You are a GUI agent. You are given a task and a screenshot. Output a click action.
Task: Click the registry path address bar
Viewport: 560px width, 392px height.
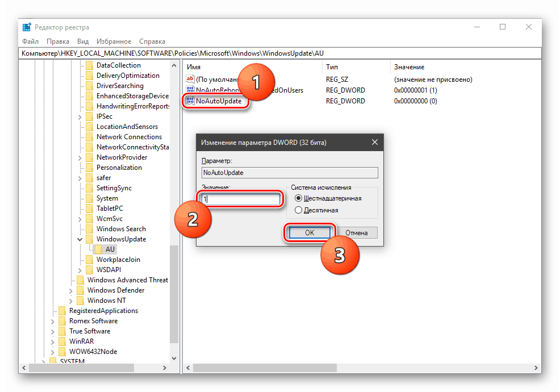[280, 53]
